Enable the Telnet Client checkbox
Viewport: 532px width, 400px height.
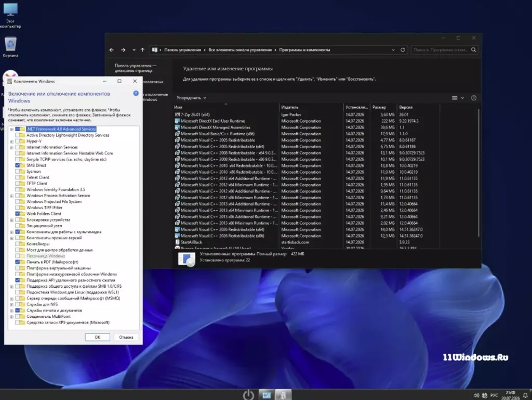(x=17, y=177)
